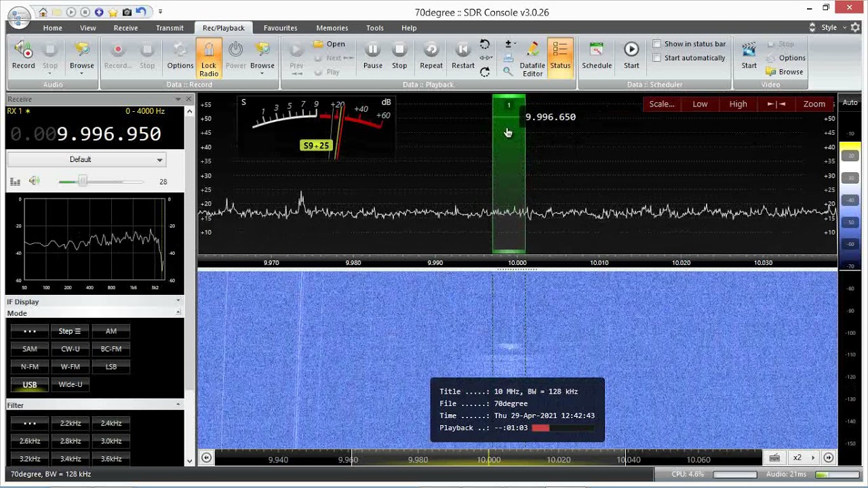868x488 pixels.
Task: Click the quick access Home icon
Action: coord(43,12)
